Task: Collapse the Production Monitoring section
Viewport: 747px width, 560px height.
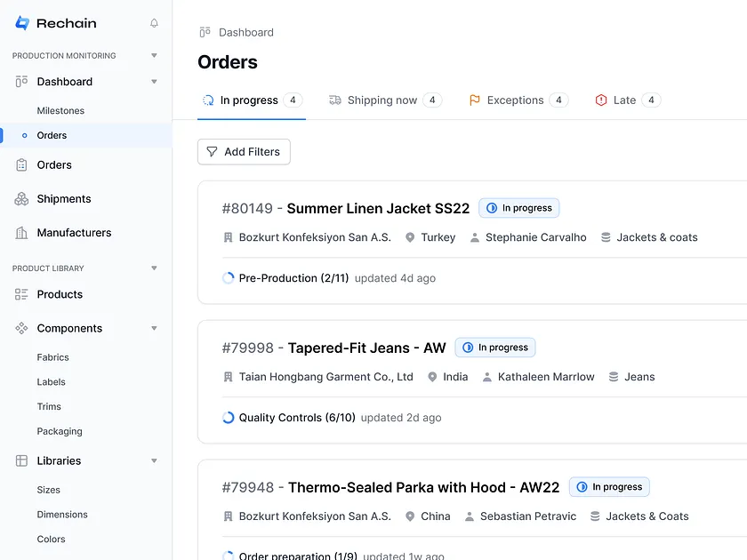Action: pos(154,55)
